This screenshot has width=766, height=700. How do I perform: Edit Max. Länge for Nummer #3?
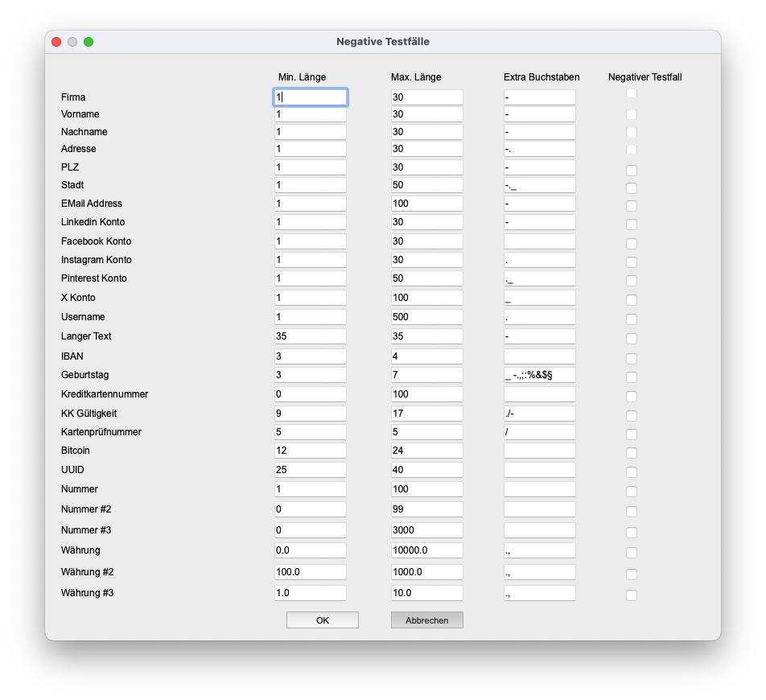427,530
